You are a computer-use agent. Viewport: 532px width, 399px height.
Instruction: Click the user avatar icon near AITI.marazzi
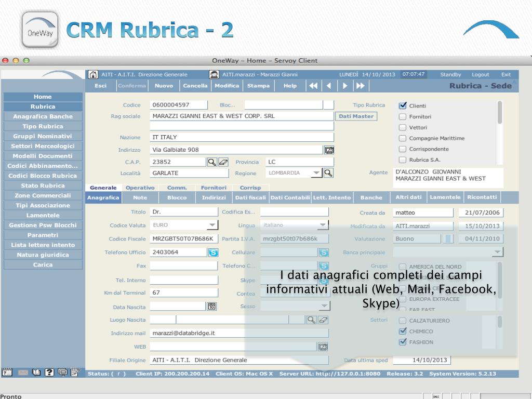(214, 74)
